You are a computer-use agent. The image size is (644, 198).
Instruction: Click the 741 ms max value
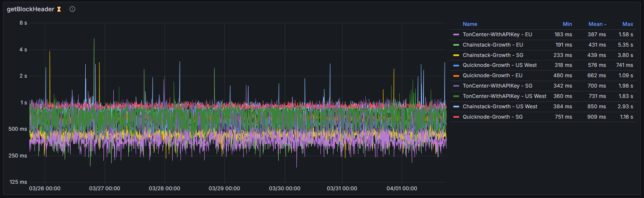(x=624, y=65)
